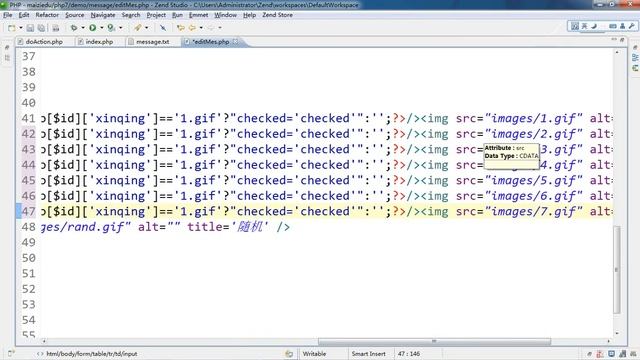Restore the right sidebar view icon
This screenshot has width=640, height=360.
(635, 48)
